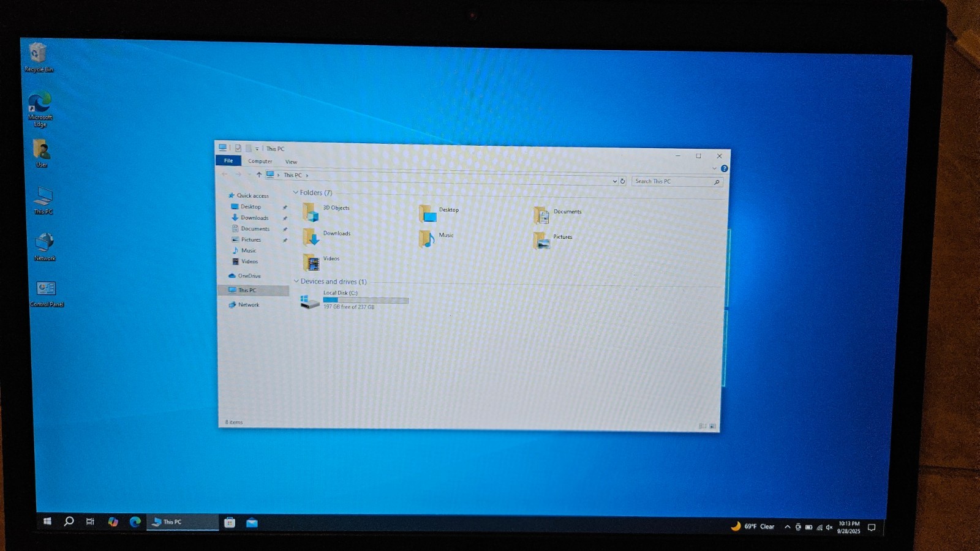Select Music in the navigation pane
980x551 pixels.
coord(244,250)
